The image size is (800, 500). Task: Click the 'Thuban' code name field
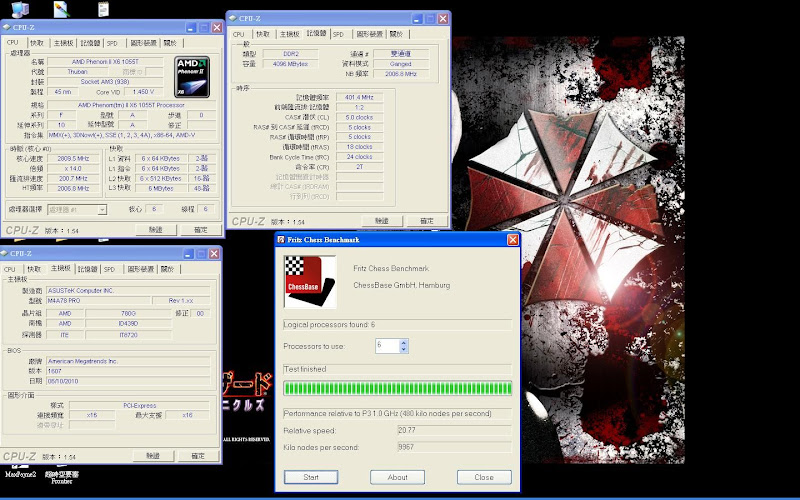click(x=78, y=72)
